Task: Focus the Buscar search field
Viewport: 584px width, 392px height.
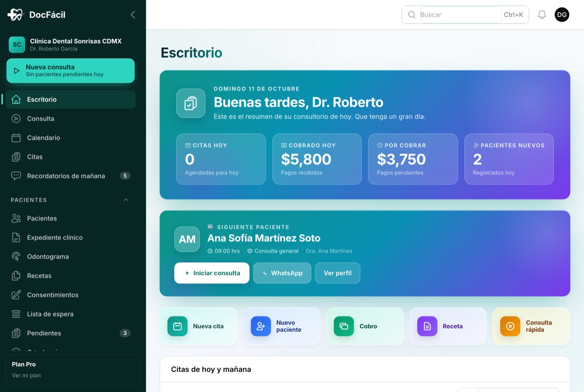Action: [x=461, y=15]
